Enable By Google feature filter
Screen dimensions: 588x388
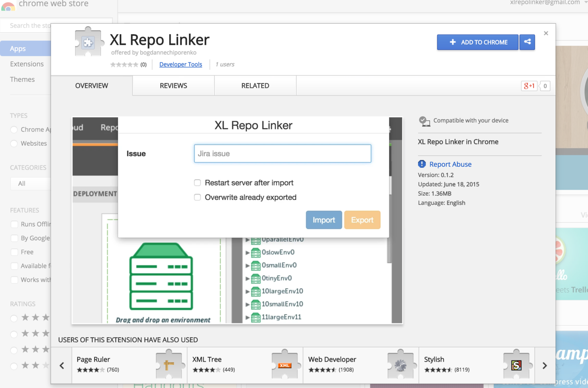[14, 238]
